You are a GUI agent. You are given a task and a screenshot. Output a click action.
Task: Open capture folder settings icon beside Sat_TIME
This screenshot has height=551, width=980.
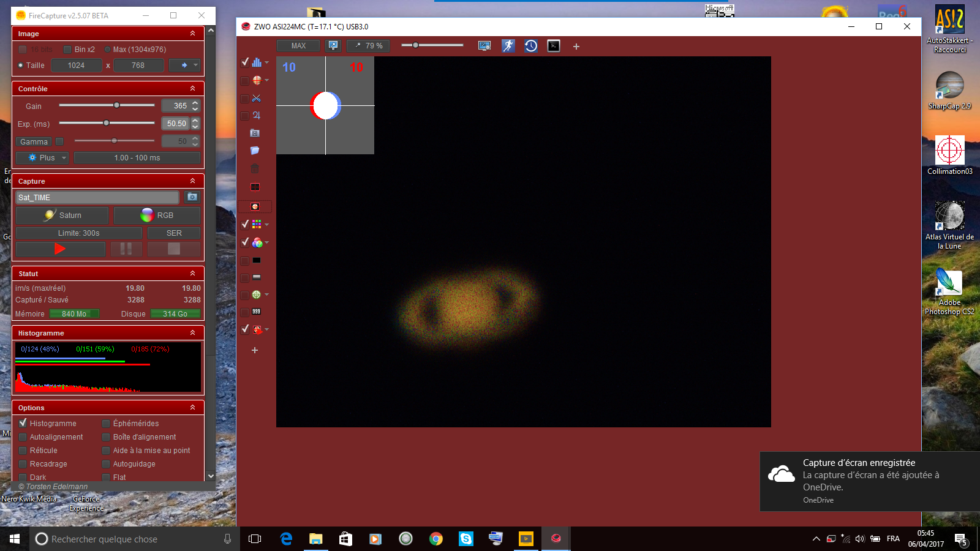(x=192, y=197)
